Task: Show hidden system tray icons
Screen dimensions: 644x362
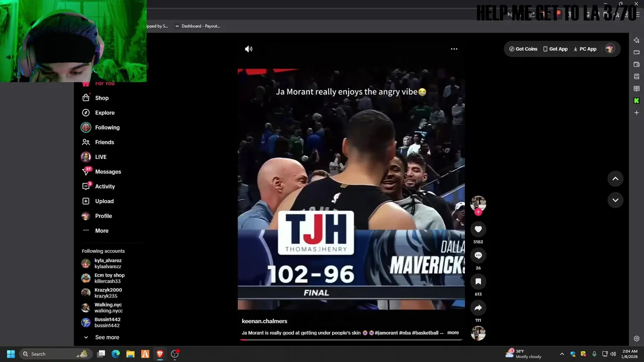Action: pyautogui.click(x=562, y=354)
